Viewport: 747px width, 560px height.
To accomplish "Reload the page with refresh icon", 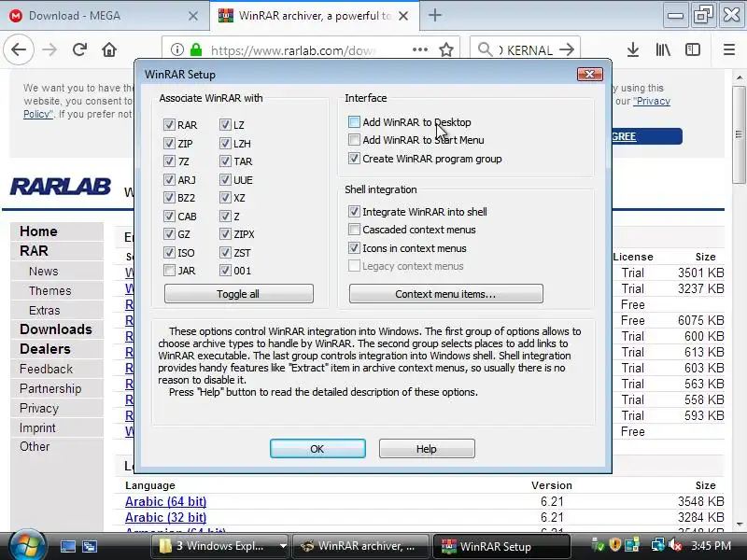I will [x=79, y=49].
